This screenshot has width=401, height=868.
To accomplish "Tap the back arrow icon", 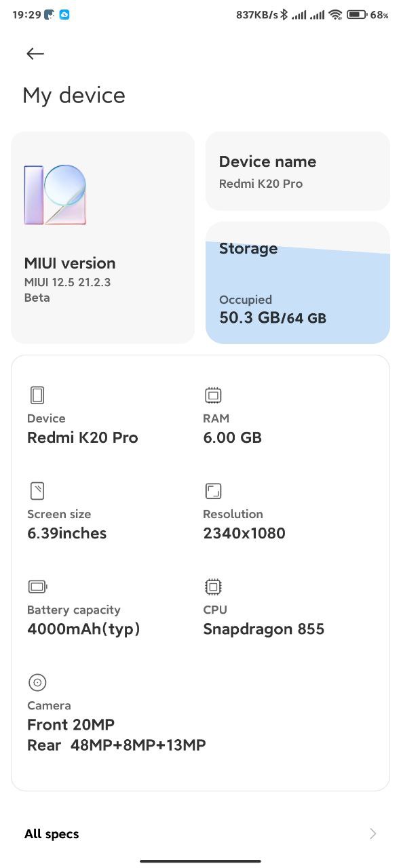I will tap(35, 54).
